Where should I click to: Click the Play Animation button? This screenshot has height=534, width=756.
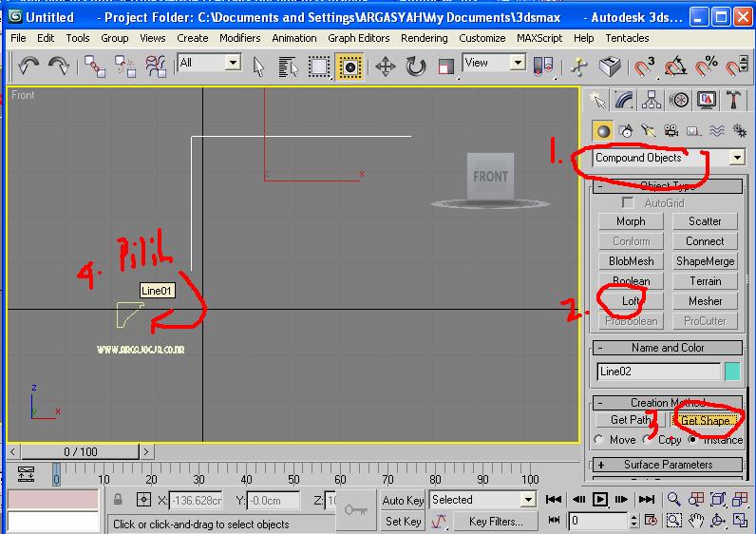click(x=600, y=499)
